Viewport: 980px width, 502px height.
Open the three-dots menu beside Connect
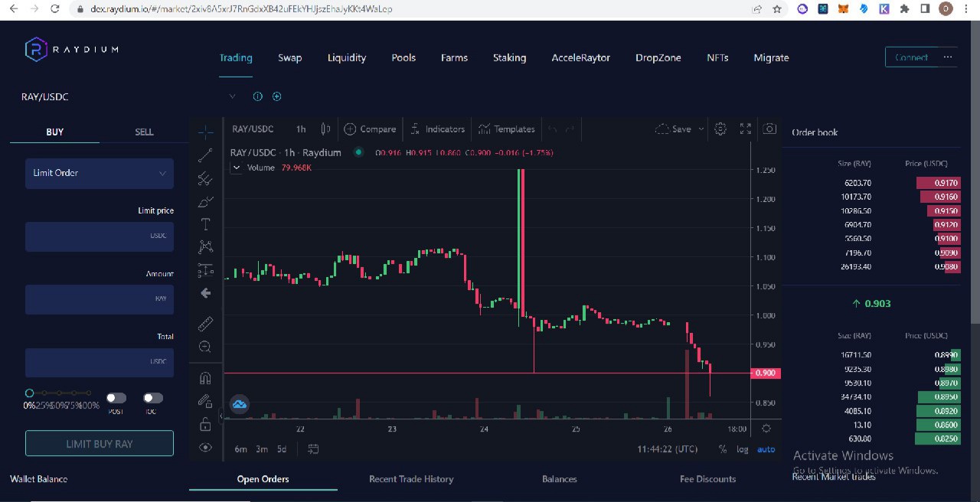coord(948,57)
